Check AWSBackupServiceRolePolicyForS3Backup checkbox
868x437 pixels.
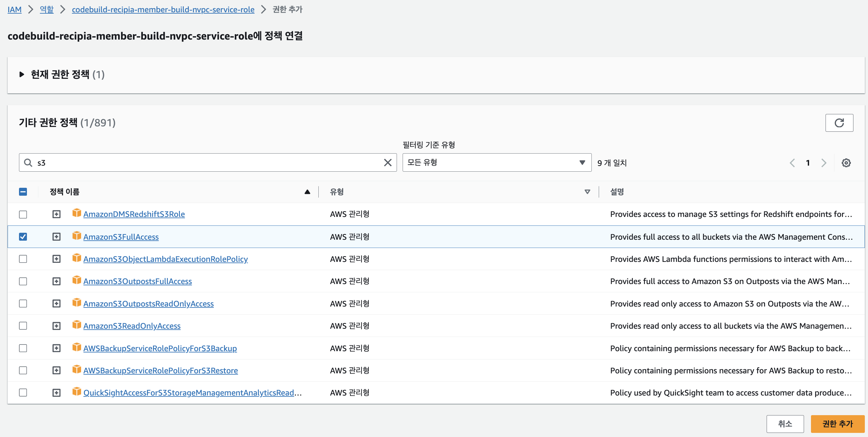[23, 348]
